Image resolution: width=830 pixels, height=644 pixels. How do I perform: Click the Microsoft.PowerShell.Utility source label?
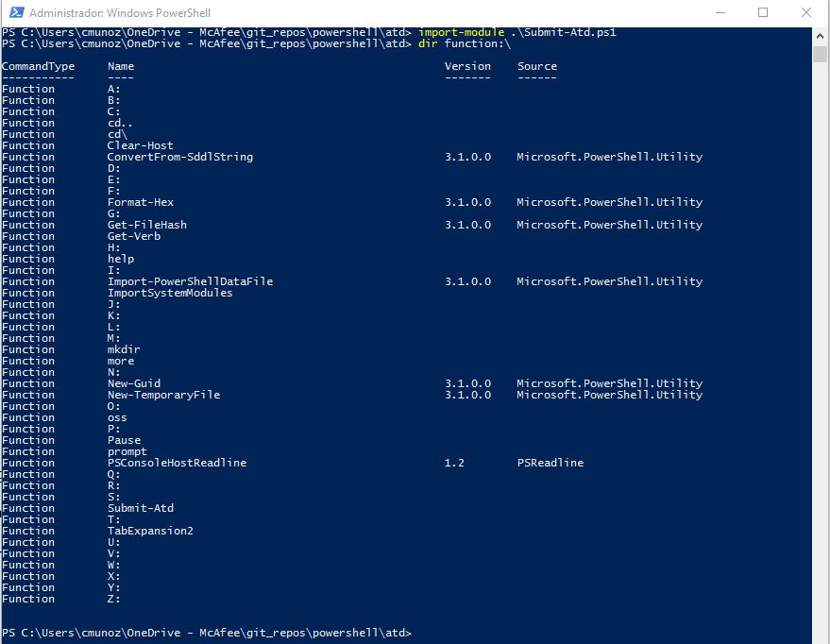click(x=608, y=157)
